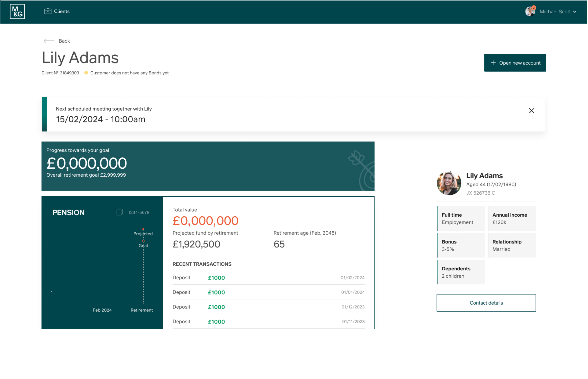Click the retirement age value 65
The width and height of the screenshot is (588, 379).
click(x=279, y=244)
